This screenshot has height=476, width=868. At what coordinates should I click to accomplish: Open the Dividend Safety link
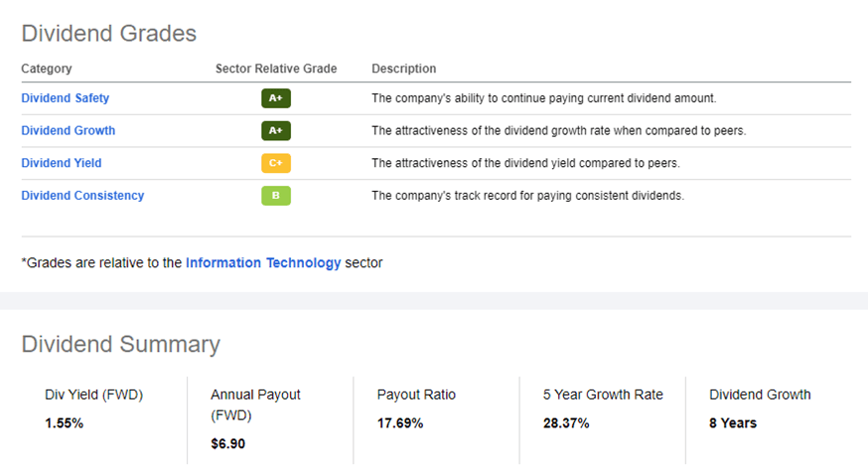(66, 98)
